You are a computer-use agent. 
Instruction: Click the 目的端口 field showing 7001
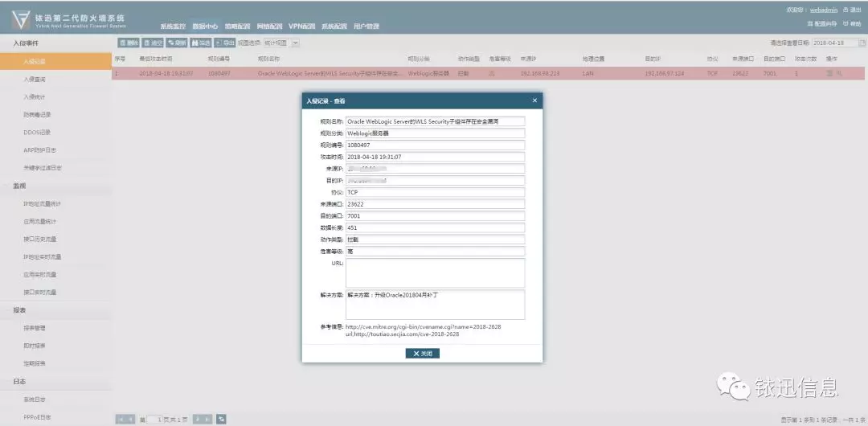click(x=435, y=216)
